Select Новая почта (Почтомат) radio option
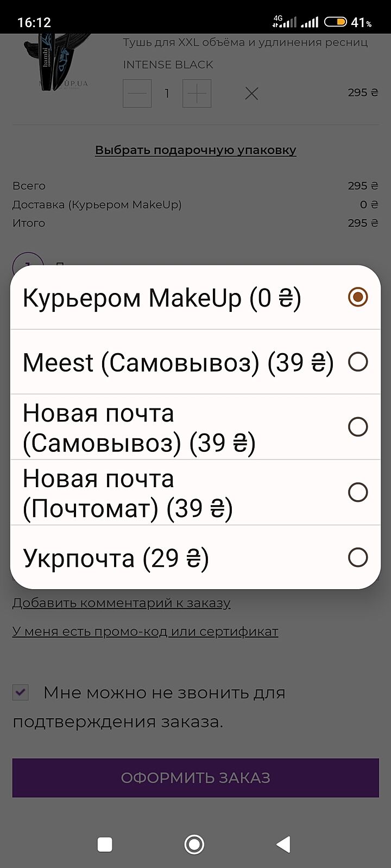This screenshot has width=391, height=868. (x=358, y=492)
